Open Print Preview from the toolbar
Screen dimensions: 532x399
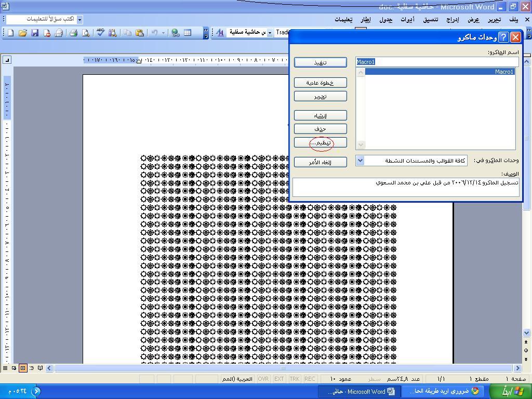(x=86, y=33)
